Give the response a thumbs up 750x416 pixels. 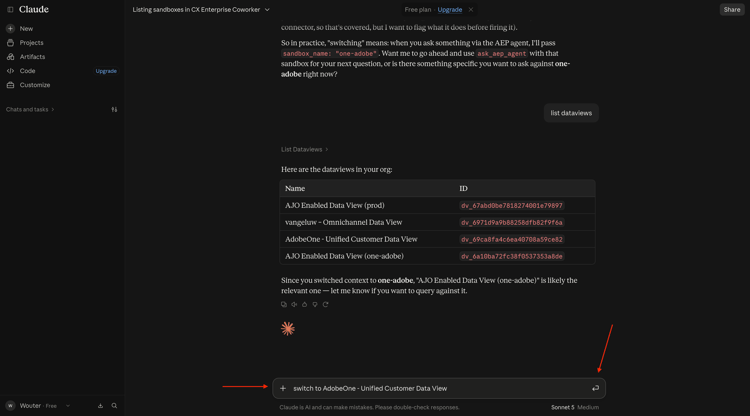[305, 304]
